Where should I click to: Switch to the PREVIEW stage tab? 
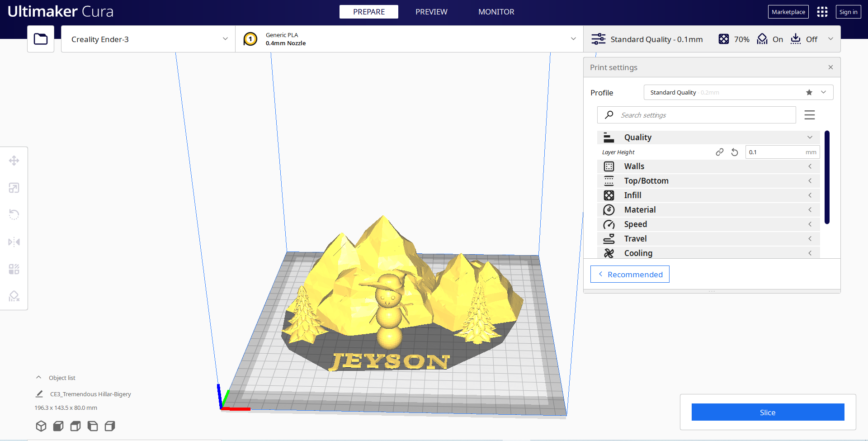click(x=431, y=12)
